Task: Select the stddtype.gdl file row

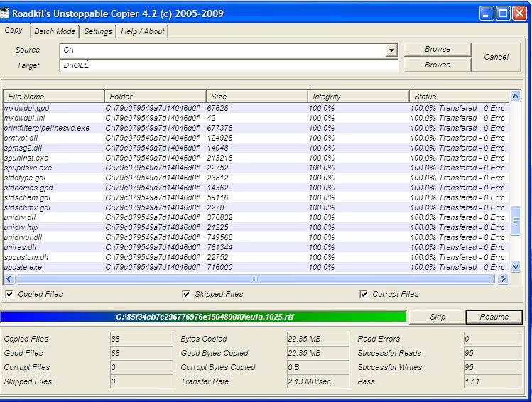Action: 256,178
